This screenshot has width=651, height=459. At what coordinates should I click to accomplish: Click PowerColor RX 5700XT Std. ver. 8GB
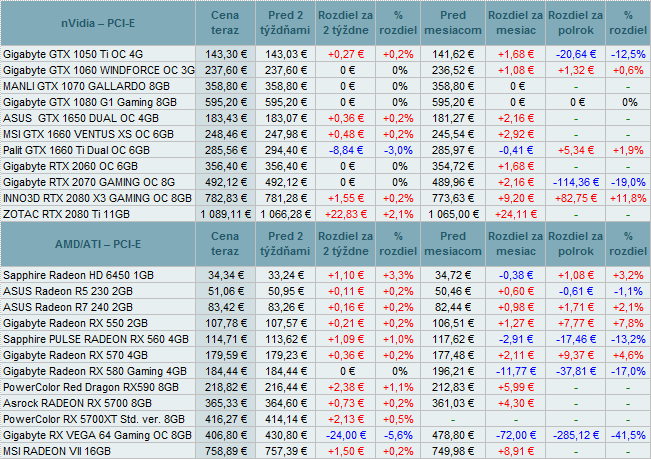coord(94,420)
